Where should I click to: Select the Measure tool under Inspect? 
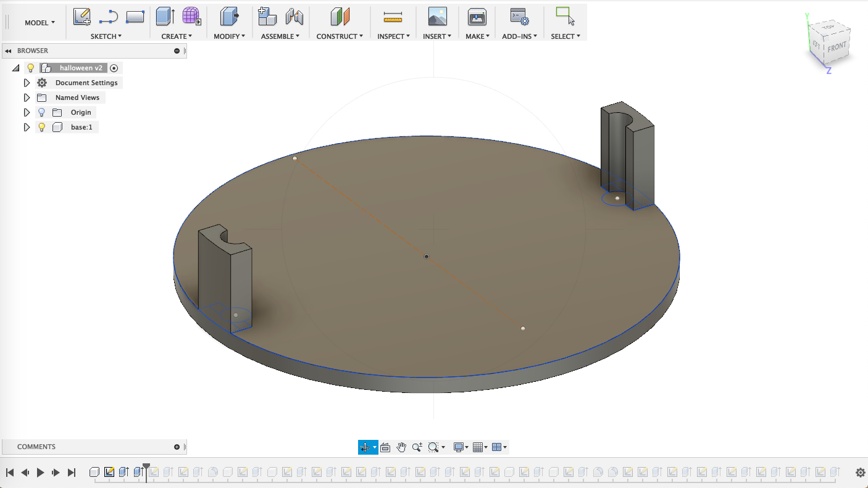coord(393,17)
